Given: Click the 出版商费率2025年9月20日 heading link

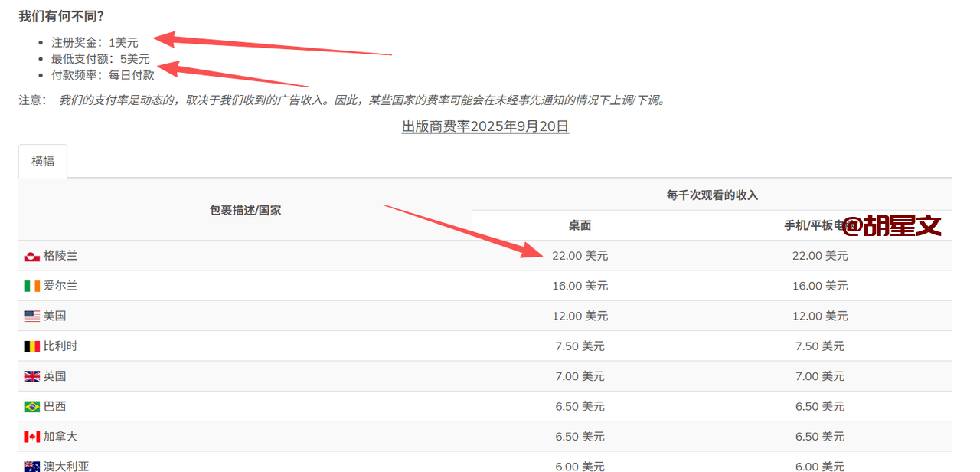Looking at the screenshot, I should click(485, 126).
